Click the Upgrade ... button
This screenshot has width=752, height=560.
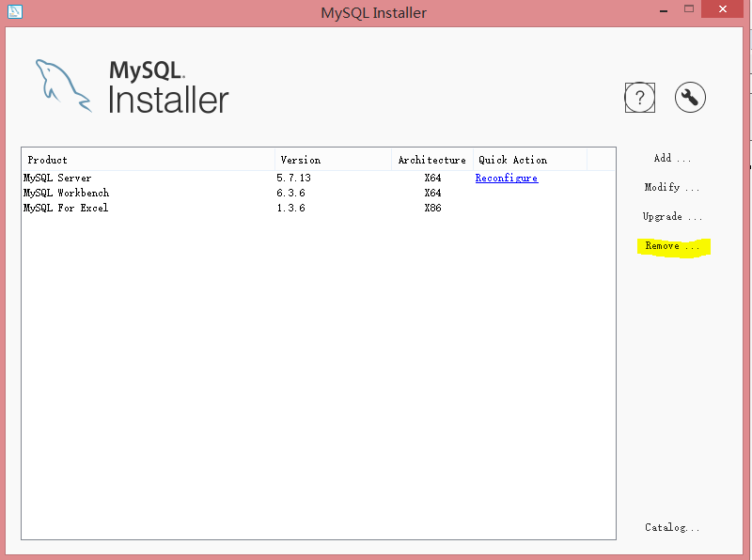point(672,216)
